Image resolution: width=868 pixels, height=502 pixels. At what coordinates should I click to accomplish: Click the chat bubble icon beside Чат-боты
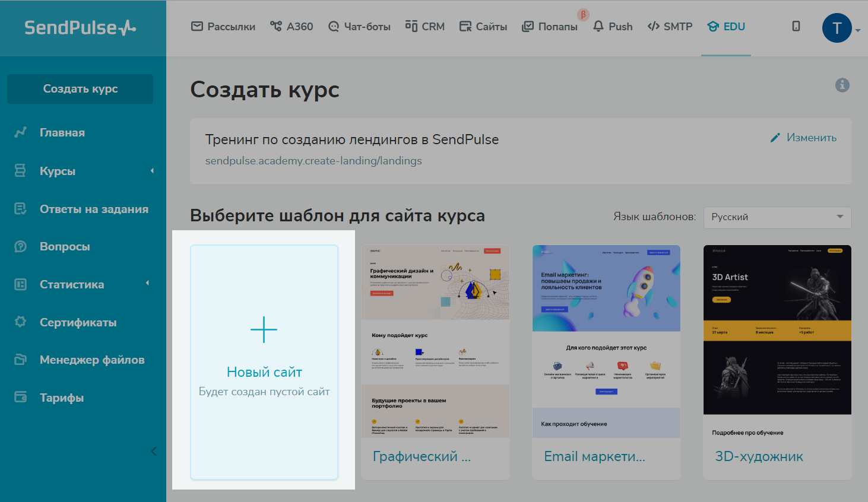tap(334, 26)
